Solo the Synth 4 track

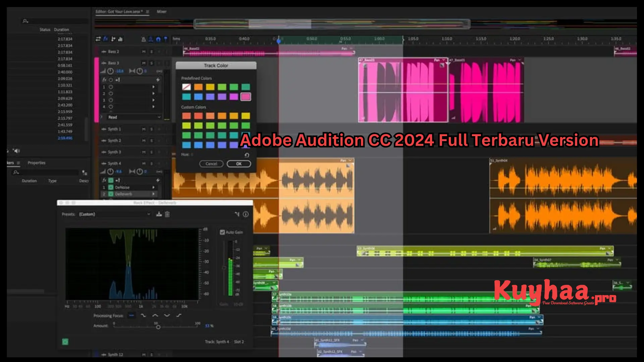[x=151, y=164]
